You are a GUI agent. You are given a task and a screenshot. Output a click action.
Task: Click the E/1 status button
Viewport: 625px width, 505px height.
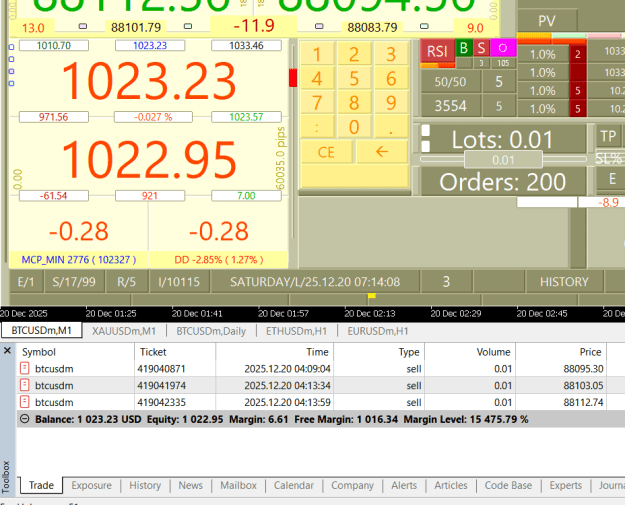(26, 282)
